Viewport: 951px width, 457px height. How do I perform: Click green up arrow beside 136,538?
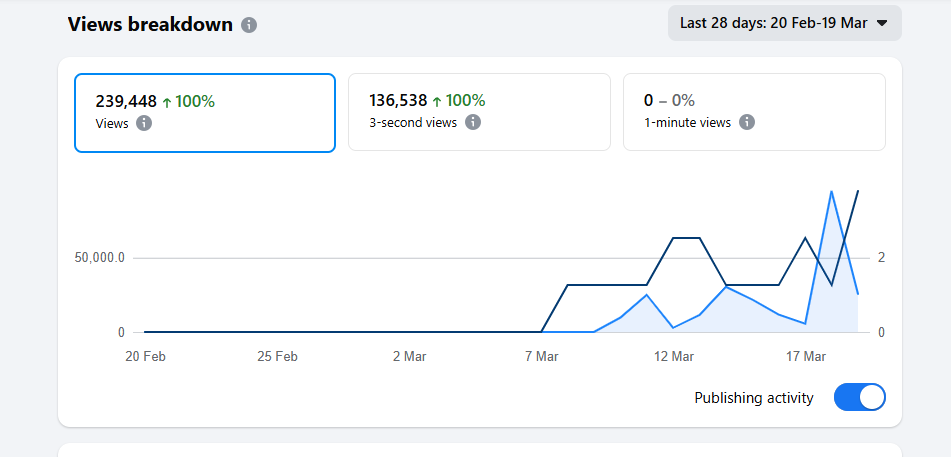click(436, 101)
